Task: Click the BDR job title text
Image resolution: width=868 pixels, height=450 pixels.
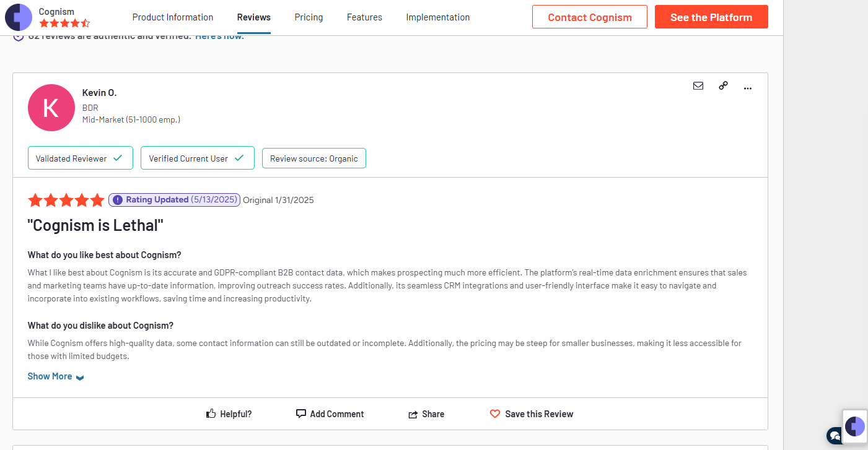Action: pyautogui.click(x=90, y=108)
